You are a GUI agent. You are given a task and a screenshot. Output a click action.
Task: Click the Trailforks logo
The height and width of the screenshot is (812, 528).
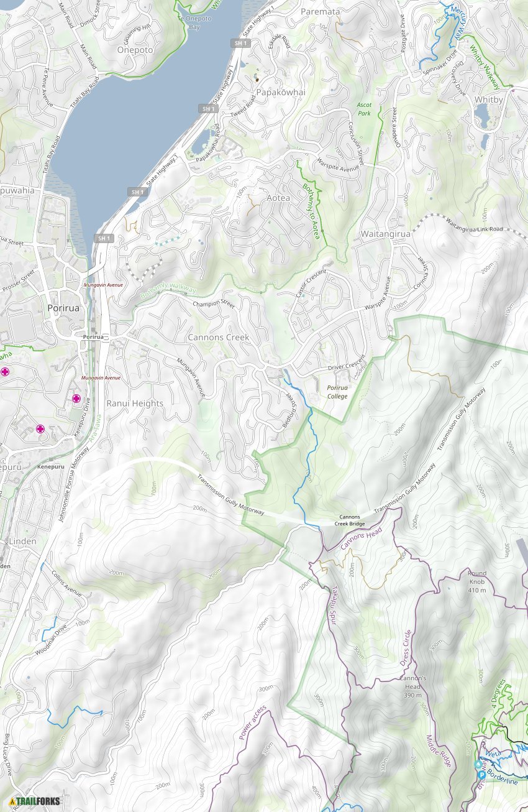pyautogui.click(x=34, y=801)
